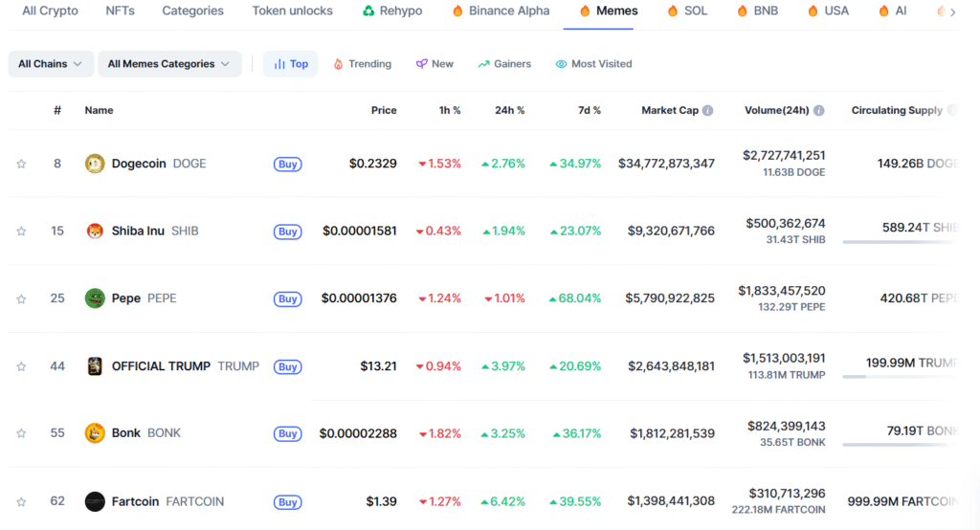Screen dimensions: 980x530
Task: Sort by the Price column header
Action: [384, 110]
